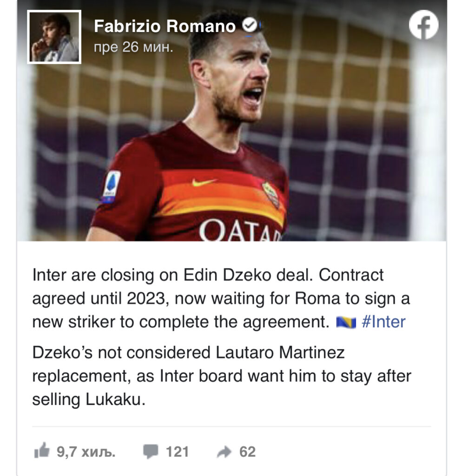The image size is (462, 476).
Task: Open the 121 comments count
Action: coord(177,452)
